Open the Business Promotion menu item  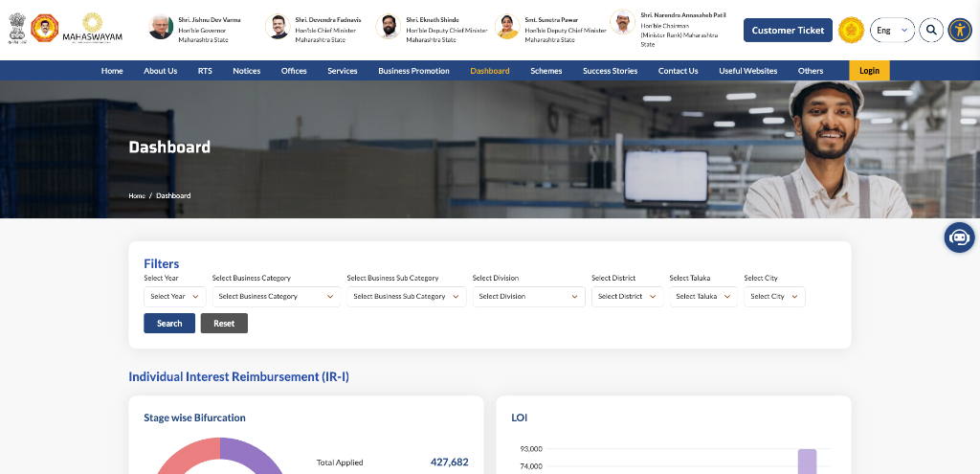click(x=413, y=71)
